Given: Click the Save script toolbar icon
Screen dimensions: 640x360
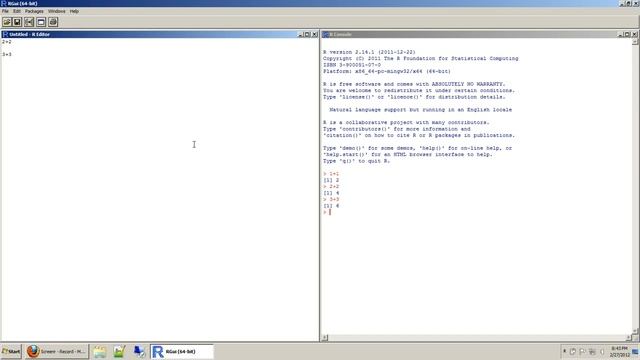Looking at the screenshot, I should (17, 22).
